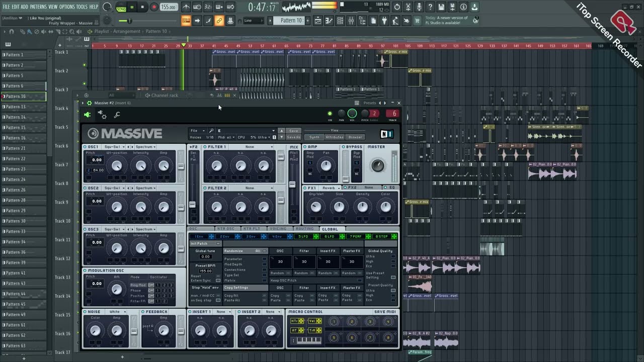The height and width of the screenshot is (362, 644).
Task: Open INSERT 1 None dropdown
Action: click(222, 312)
